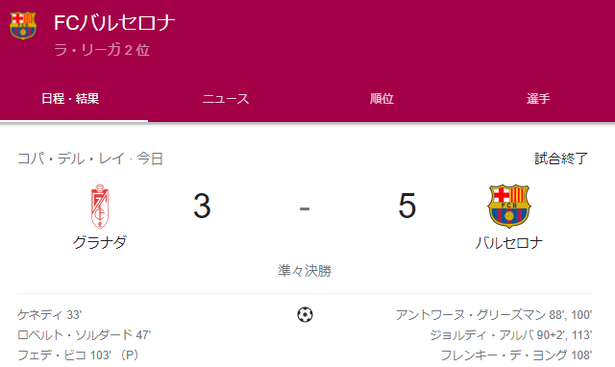Click the グラナダ team name
This screenshot has height=367, width=615.
coord(100,242)
